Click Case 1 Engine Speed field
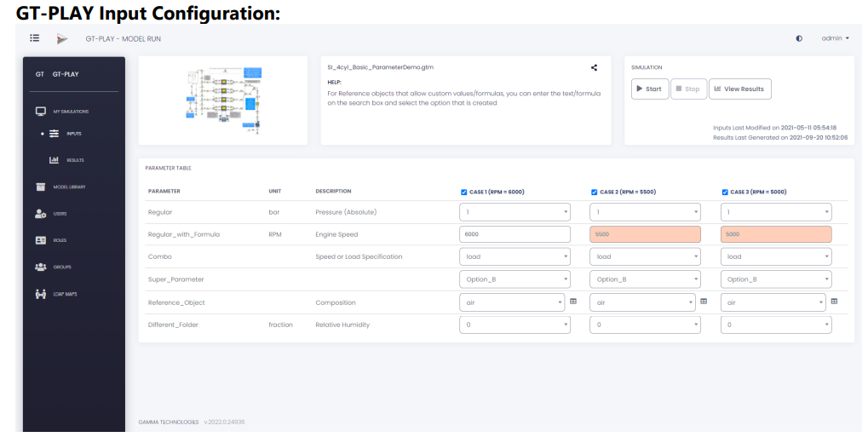 (514, 234)
